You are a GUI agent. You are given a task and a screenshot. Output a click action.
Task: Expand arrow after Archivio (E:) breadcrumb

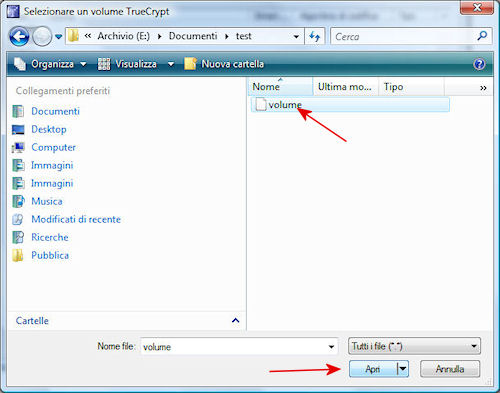160,36
